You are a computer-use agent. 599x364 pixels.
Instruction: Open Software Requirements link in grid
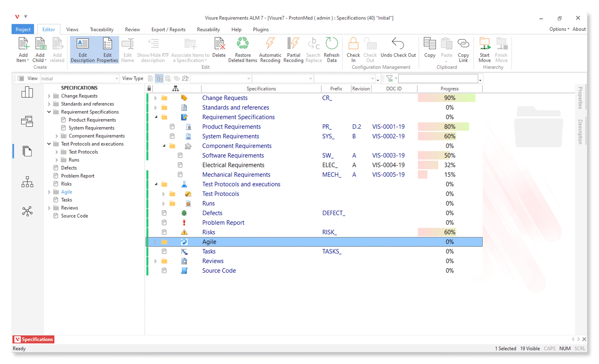(233, 155)
